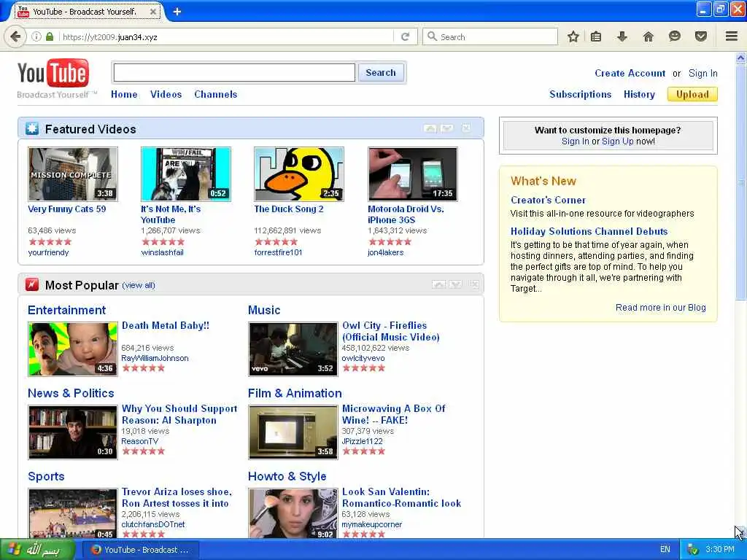This screenshot has width=747, height=560.
Task: Move Most Popular module up arrow
Action: tap(438, 284)
